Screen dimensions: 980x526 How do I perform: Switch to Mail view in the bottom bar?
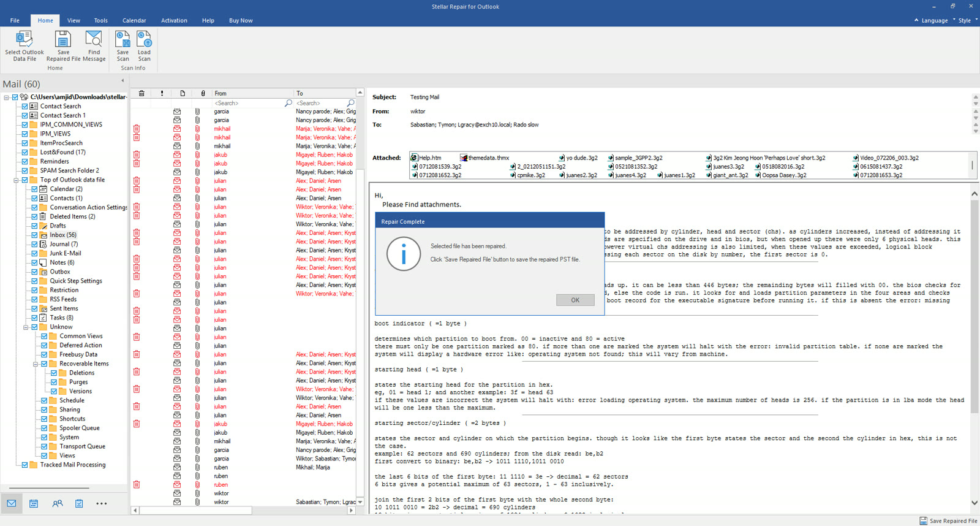[12, 503]
